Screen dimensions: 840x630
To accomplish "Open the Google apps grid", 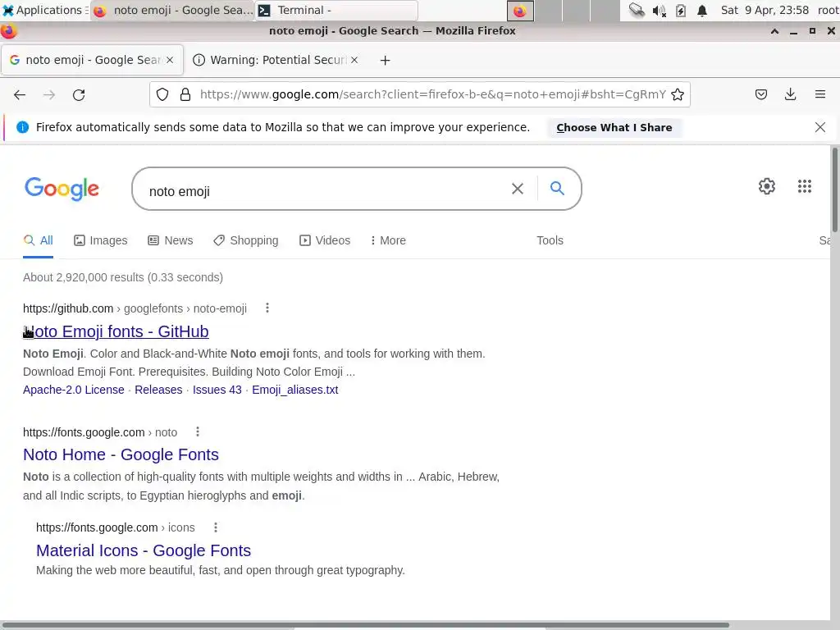I will (x=804, y=186).
